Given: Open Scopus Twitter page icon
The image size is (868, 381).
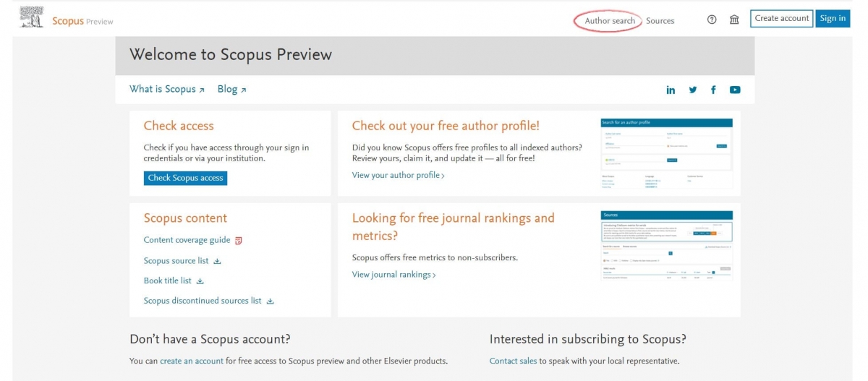Looking at the screenshot, I should coord(692,90).
